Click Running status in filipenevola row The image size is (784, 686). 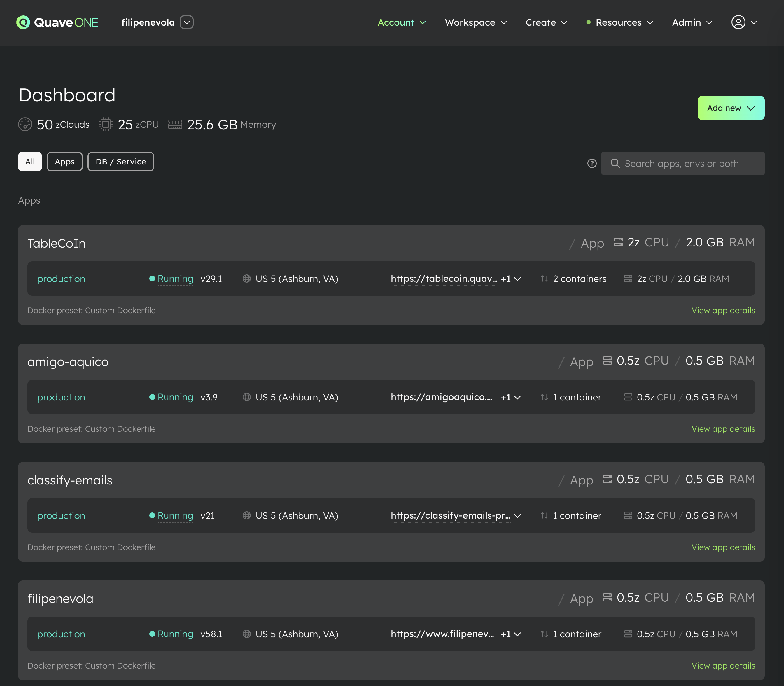(175, 634)
